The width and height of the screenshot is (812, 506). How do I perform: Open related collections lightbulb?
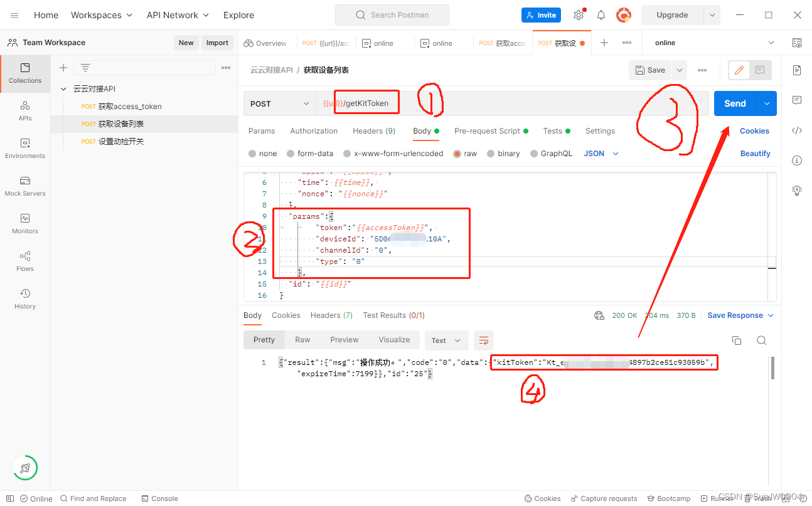(797, 190)
